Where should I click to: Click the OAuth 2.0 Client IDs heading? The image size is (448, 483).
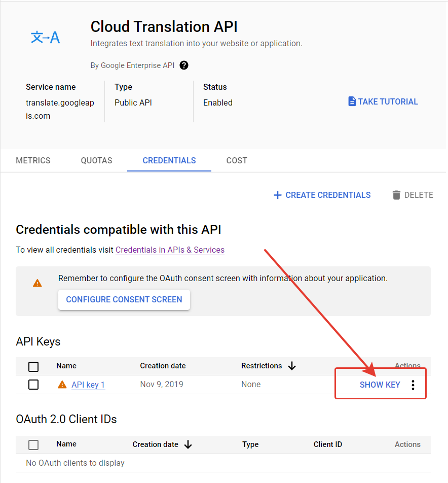(x=66, y=419)
